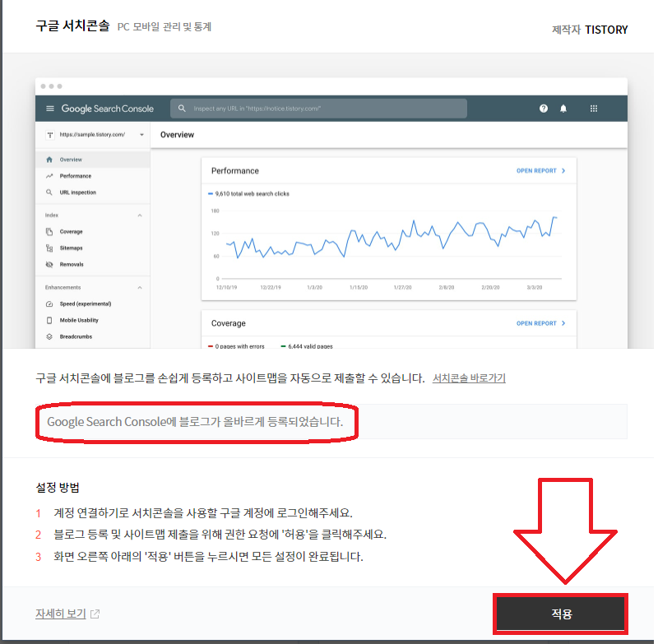Click the 적용 apply button
The image size is (658, 644).
[x=560, y=614]
